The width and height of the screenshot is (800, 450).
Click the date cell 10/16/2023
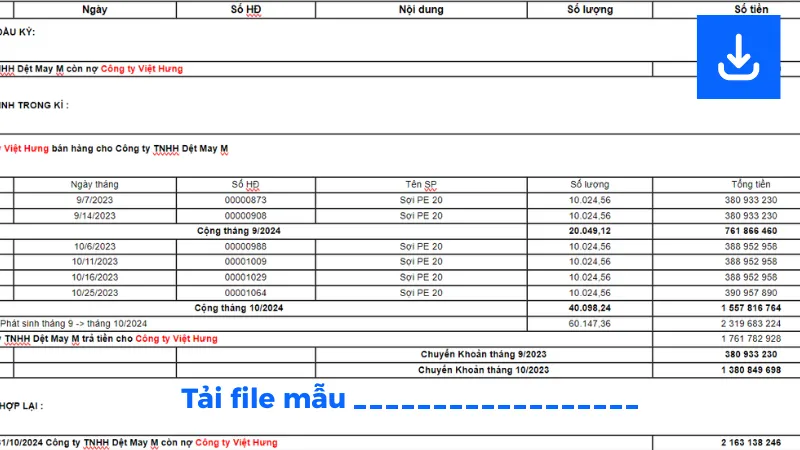pyautogui.click(x=94, y=278)
